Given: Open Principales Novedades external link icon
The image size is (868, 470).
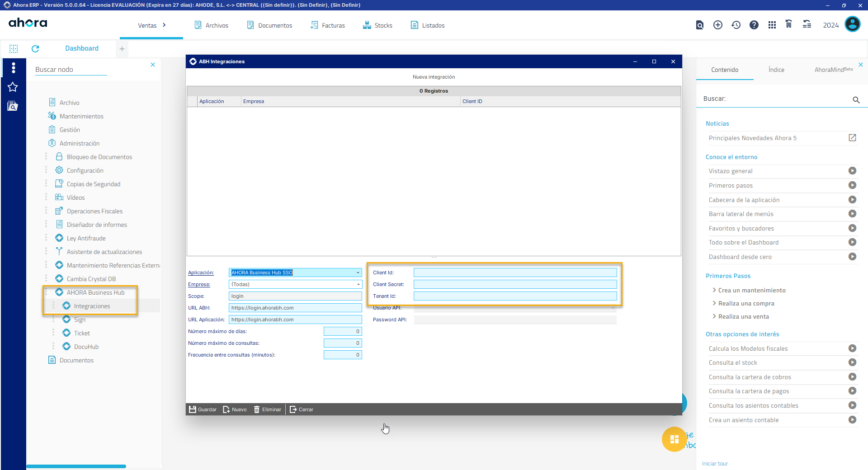Looking at the screenshot, I should coord(852,138).
